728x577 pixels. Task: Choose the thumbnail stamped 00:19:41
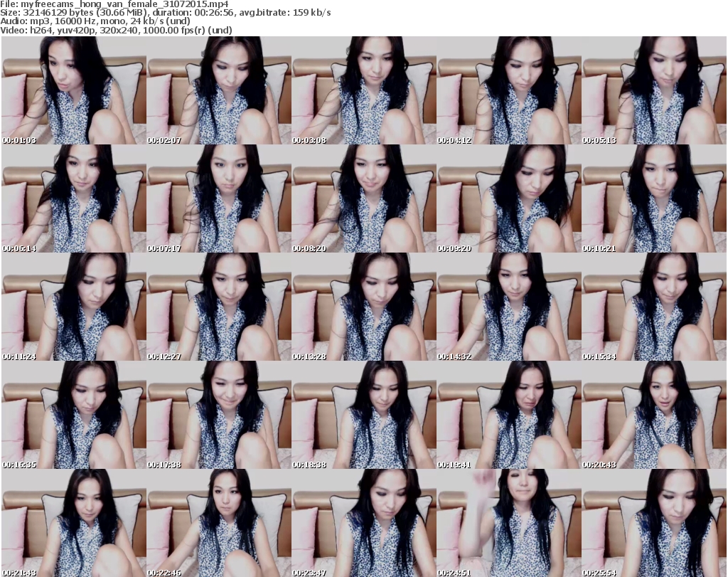click(509, 415)
